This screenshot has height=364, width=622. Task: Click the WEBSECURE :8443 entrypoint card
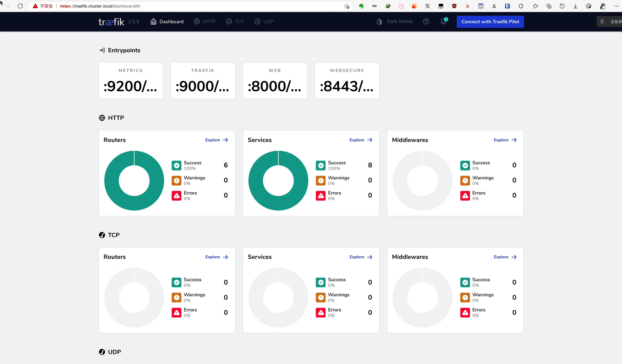[x=347, y=81]
